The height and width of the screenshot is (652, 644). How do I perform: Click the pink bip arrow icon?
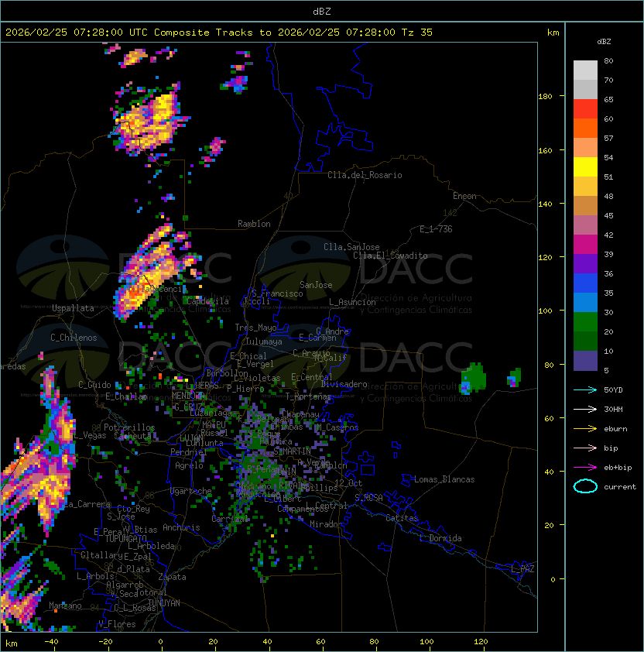[x=585, y=448]
